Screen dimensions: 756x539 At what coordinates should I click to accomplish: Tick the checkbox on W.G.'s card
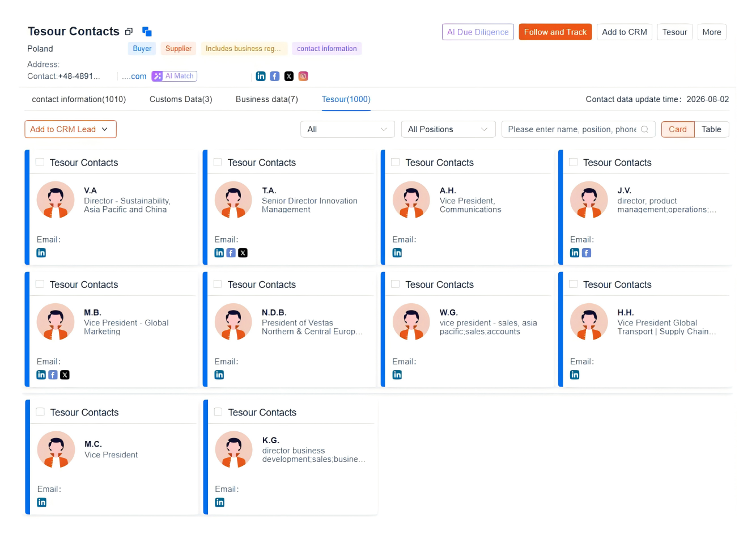pos(396,284)
